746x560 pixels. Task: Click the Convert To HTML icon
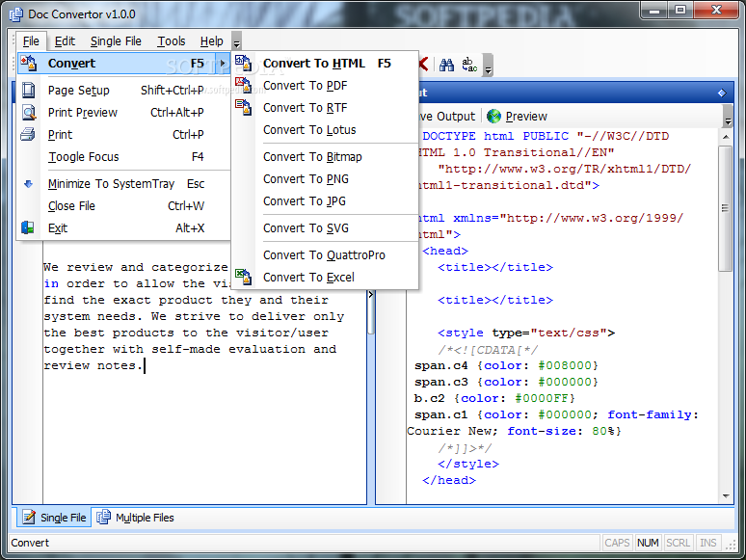coord(244,63)
